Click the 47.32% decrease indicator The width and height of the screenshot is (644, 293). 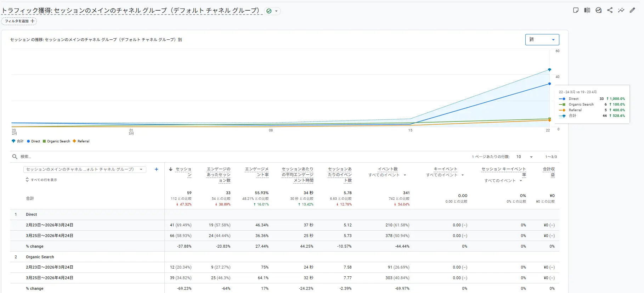[x=183, y=204]
